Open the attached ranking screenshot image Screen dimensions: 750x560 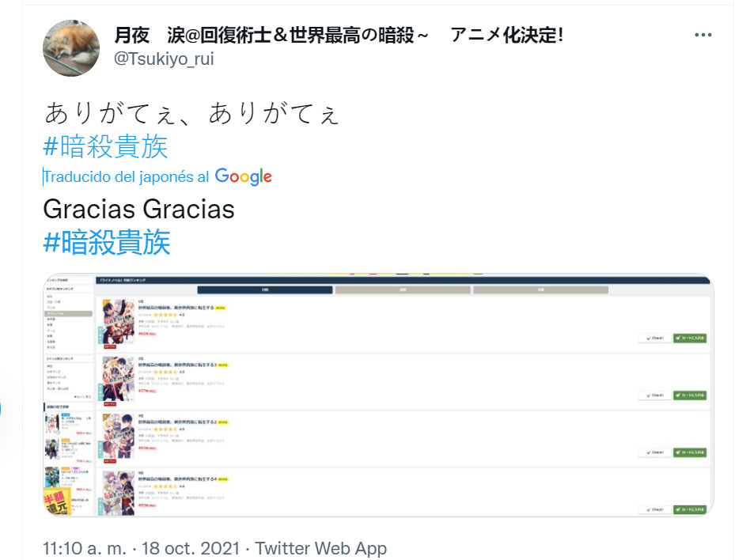click(x=378, y=395)
